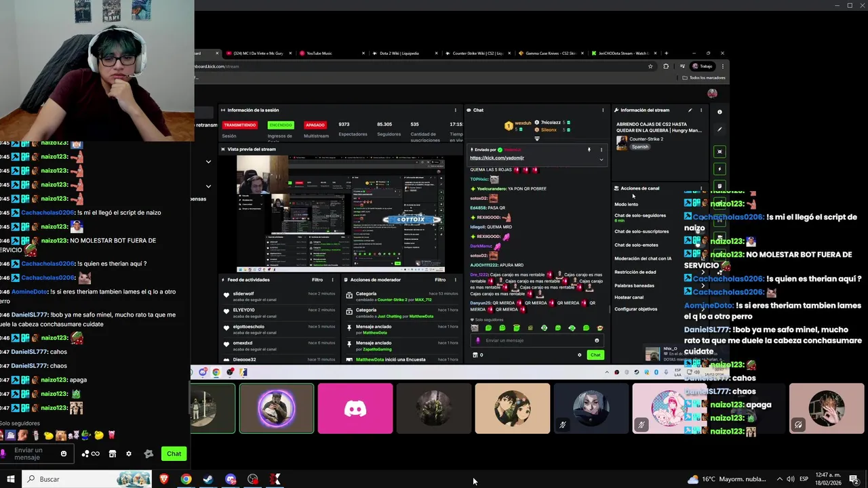Click dashboard Enviar un mensaje field
This screenshot has height=488, width=868.
pyautogui.click(x=536, y=340)
